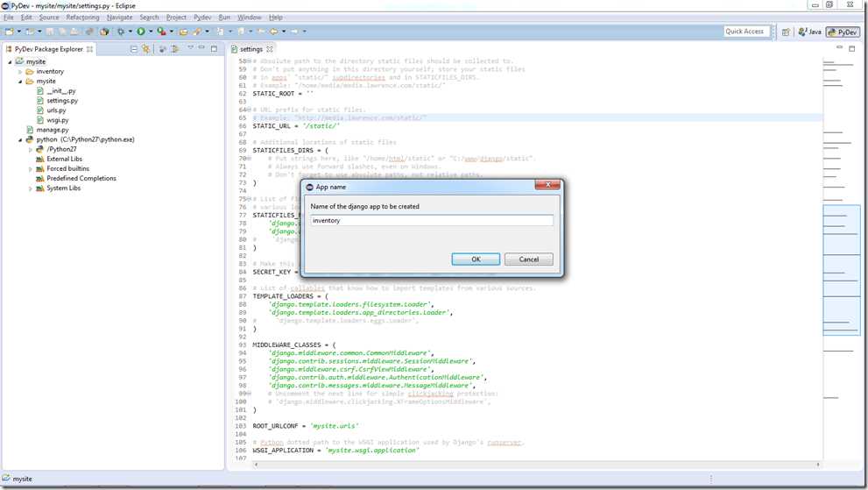
Task: Click the New wizard toolbar icon
Action: (x=10, y=32)
